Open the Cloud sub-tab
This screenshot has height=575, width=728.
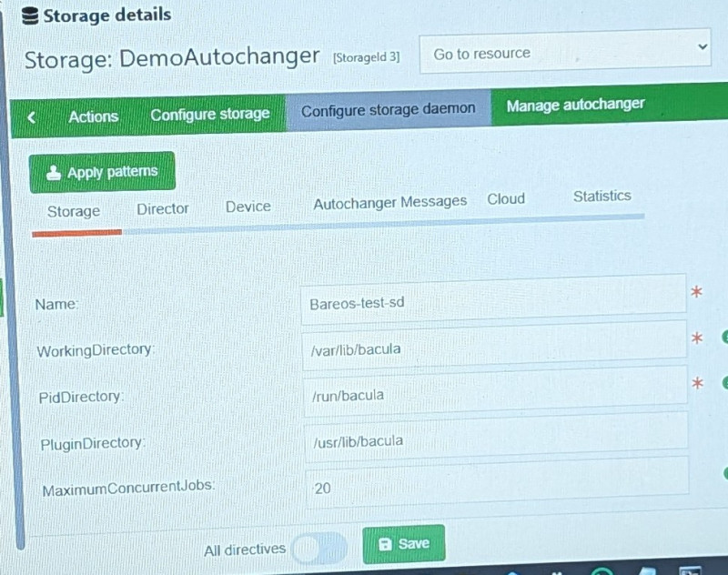coord(506,198)
